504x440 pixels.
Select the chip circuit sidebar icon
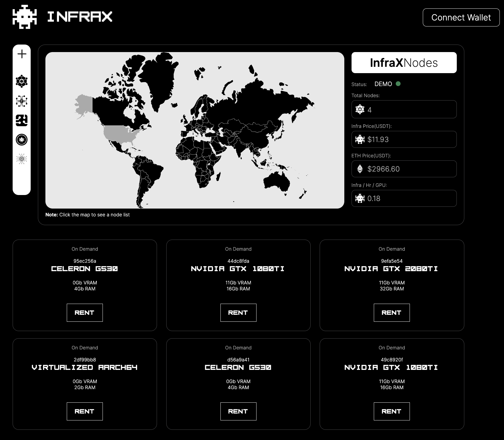click(22, 101)
